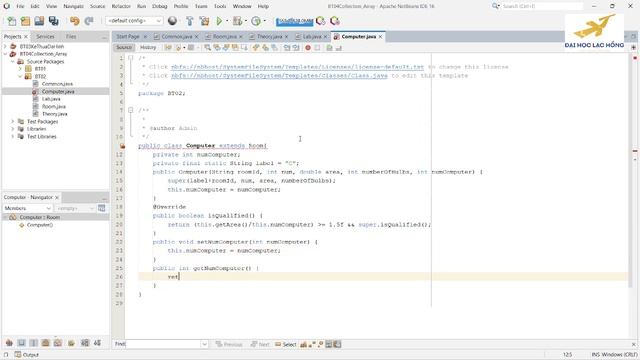Image resolution: width=640 pixels, height=360 pixels.
Task: Click the Redo arrow icon
Action: (89, 21)
